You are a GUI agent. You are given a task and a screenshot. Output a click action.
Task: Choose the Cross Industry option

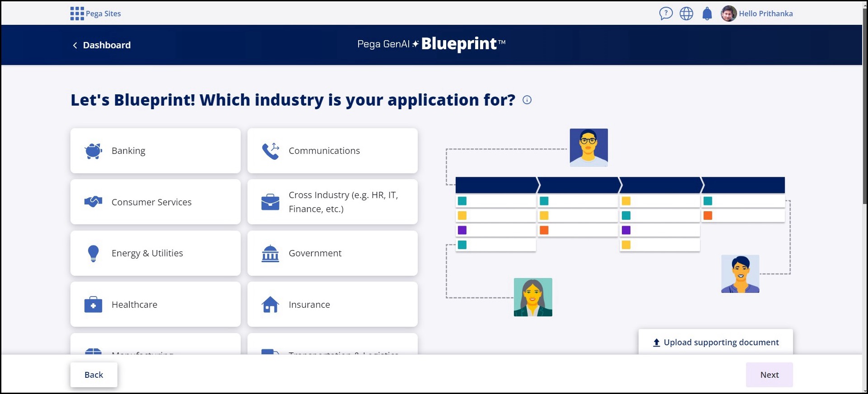pyautogui.click(x=332, y=202)
